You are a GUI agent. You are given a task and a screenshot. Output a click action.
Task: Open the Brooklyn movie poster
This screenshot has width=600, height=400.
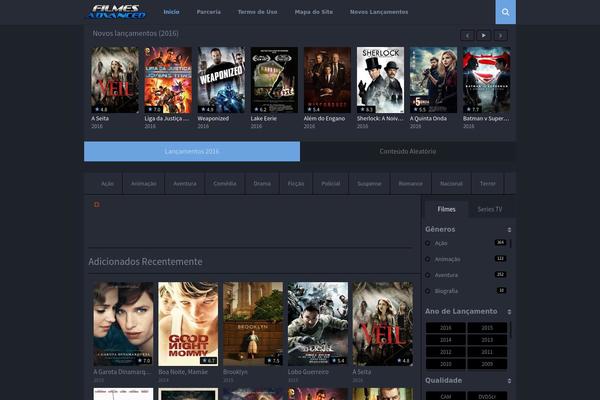point(253,324)
